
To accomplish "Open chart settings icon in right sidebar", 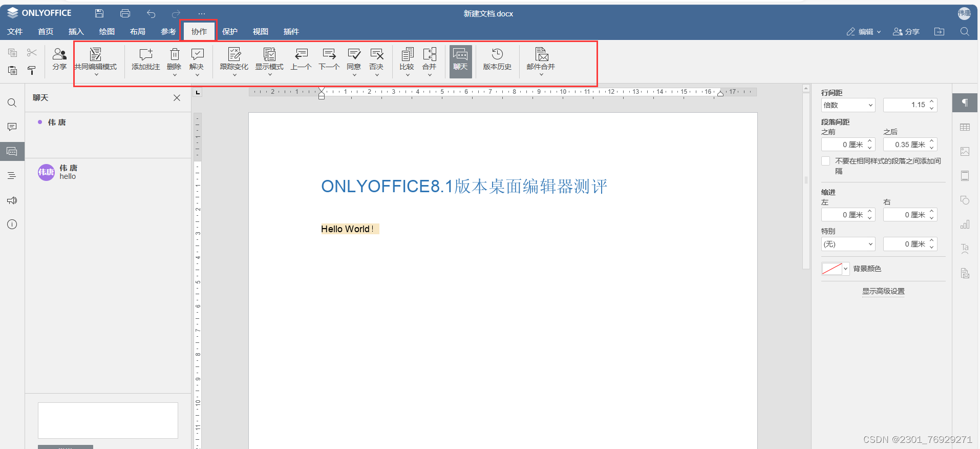I will point(965,224).
